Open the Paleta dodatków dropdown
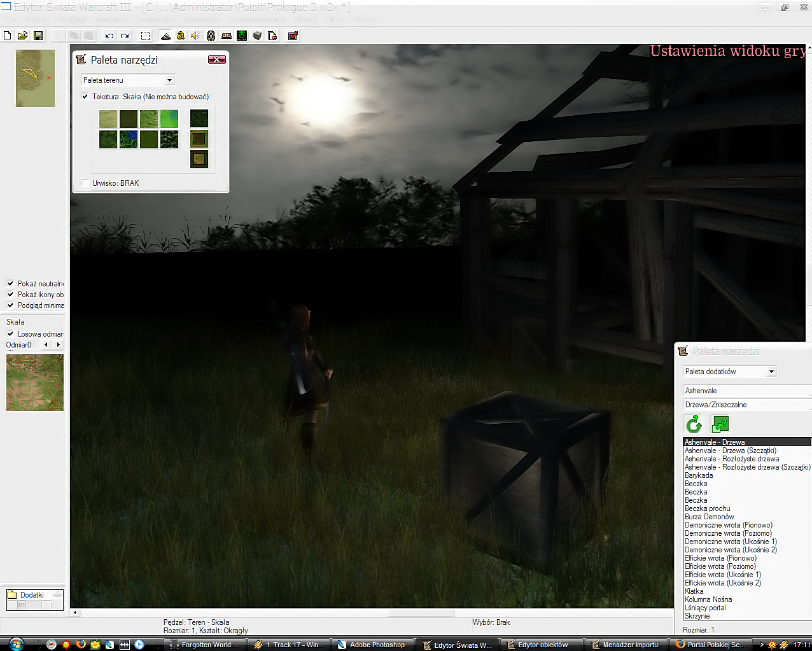Viewport: 812px width, 651px height. (730, 372)
